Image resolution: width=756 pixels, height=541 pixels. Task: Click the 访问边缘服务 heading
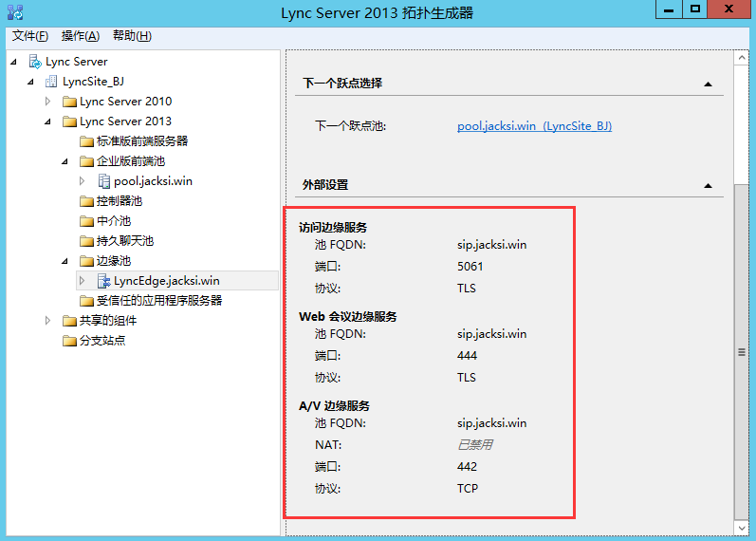click(333, 227)
